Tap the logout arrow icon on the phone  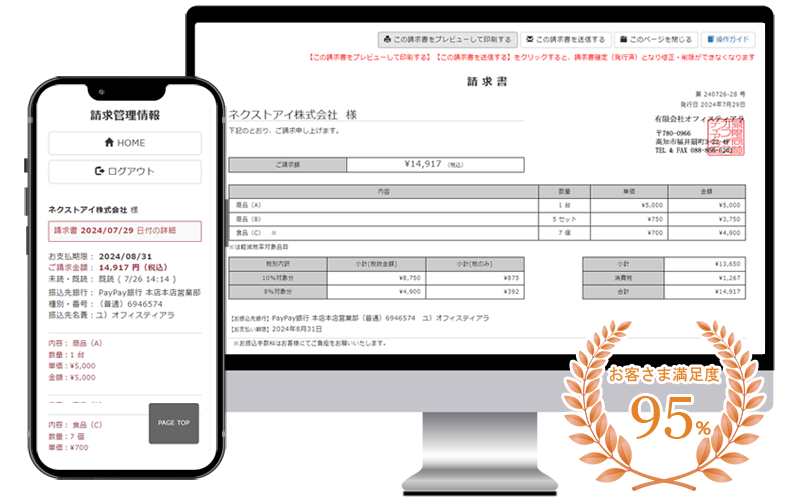coord(99,171)
